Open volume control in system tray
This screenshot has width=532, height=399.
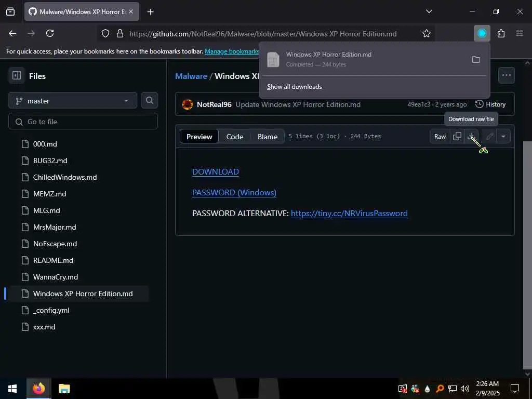[x=464, y=389]
